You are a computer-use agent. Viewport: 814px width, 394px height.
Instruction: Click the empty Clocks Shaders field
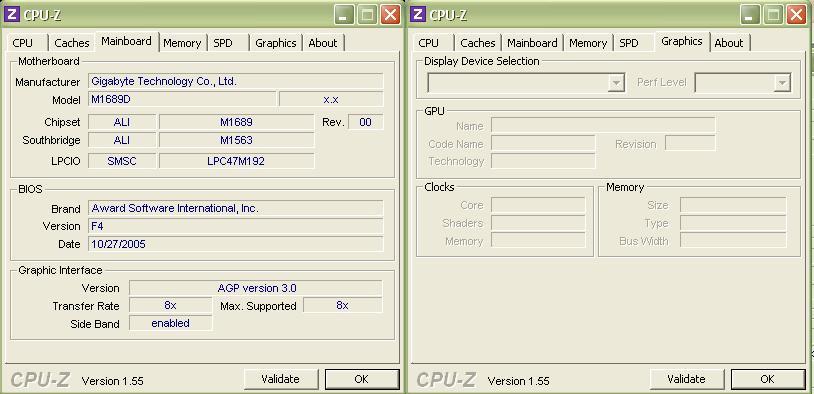538,223
